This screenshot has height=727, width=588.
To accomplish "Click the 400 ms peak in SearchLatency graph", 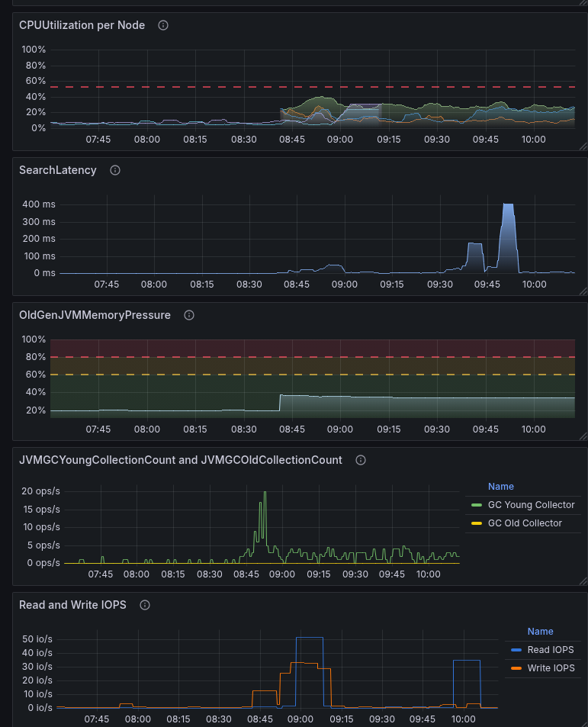I will [x=508, y=206].
